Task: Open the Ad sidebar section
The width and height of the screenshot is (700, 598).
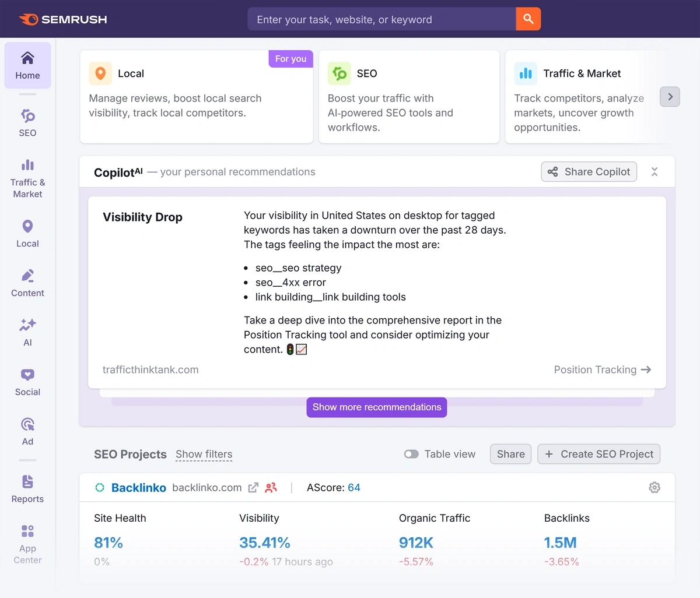Action: pos(27,432)
